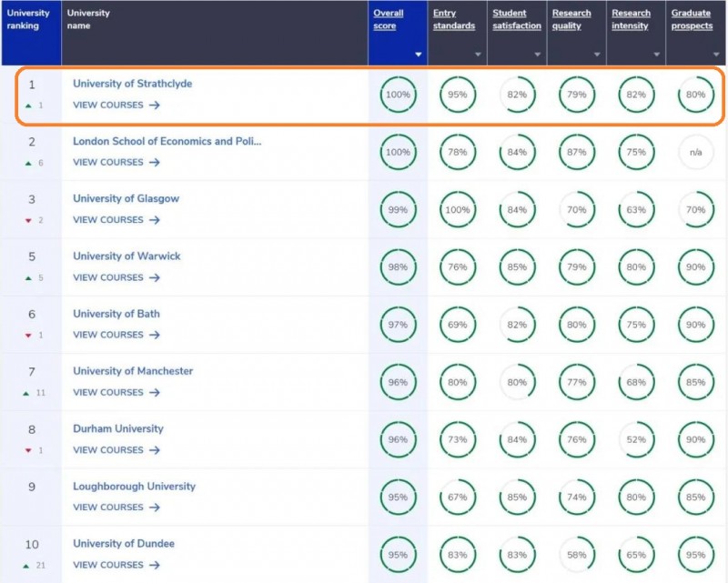Open London School of Economics page
Screen dimensions: 728x583
(x=167, y=141)
